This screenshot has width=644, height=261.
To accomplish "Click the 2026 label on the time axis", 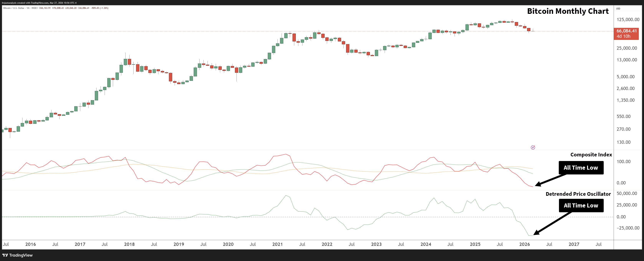I will click(524, 244).
